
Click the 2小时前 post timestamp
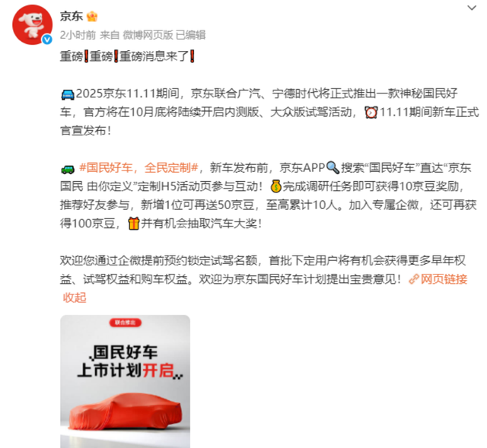coord(78,35)
